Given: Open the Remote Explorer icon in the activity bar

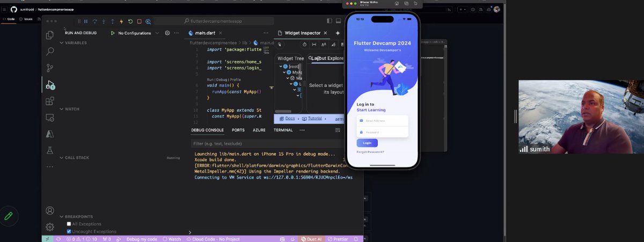Looking at the screenshot, I should 50,118.
